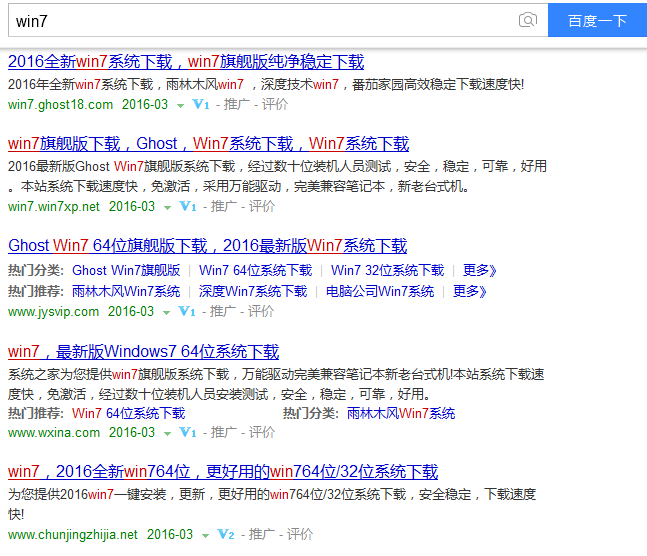
Task: Click 推广 beside win7.win7xp.net
Action: click(x=224, y=206)
